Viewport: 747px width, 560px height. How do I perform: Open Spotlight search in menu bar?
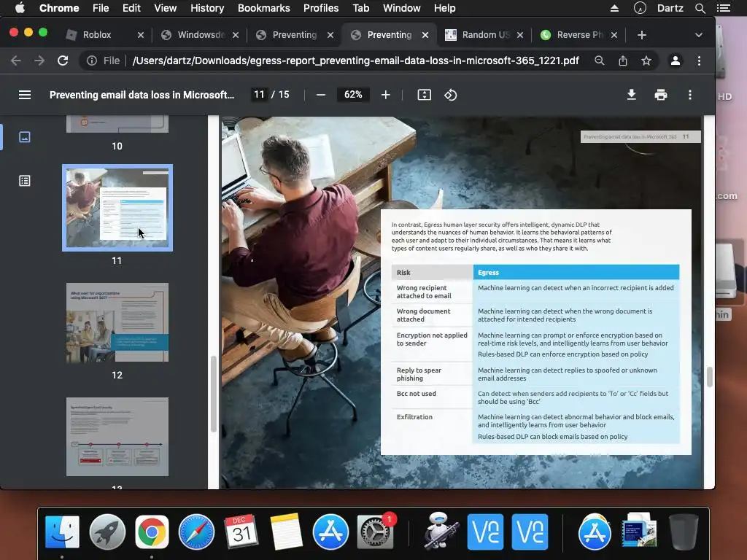pos(700,8)
